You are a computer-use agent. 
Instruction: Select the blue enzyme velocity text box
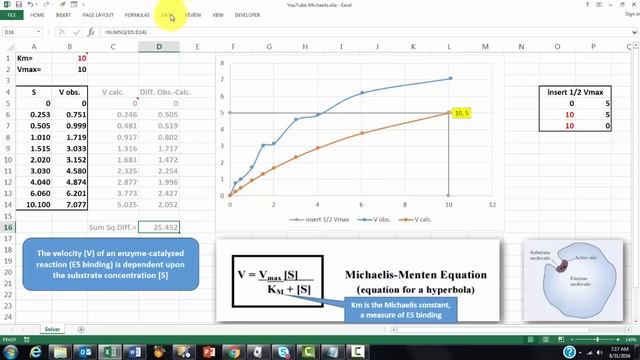coord(111,264)
